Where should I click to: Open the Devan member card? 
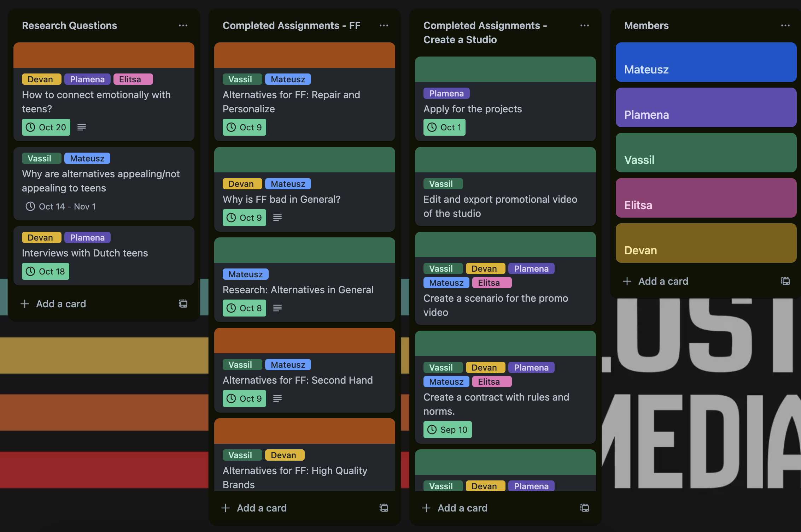[x=706, y=243]
